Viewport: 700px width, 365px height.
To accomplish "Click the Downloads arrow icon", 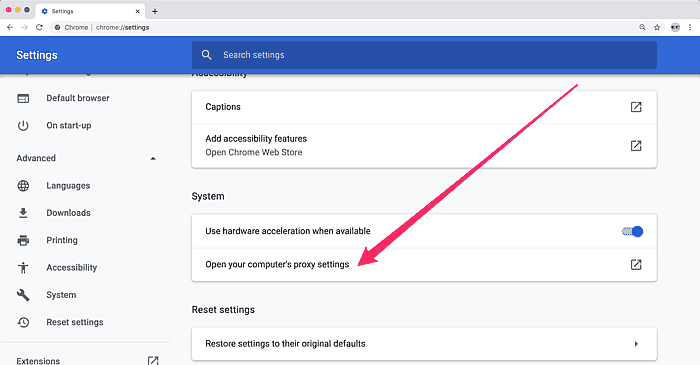I will pos(23,213).
